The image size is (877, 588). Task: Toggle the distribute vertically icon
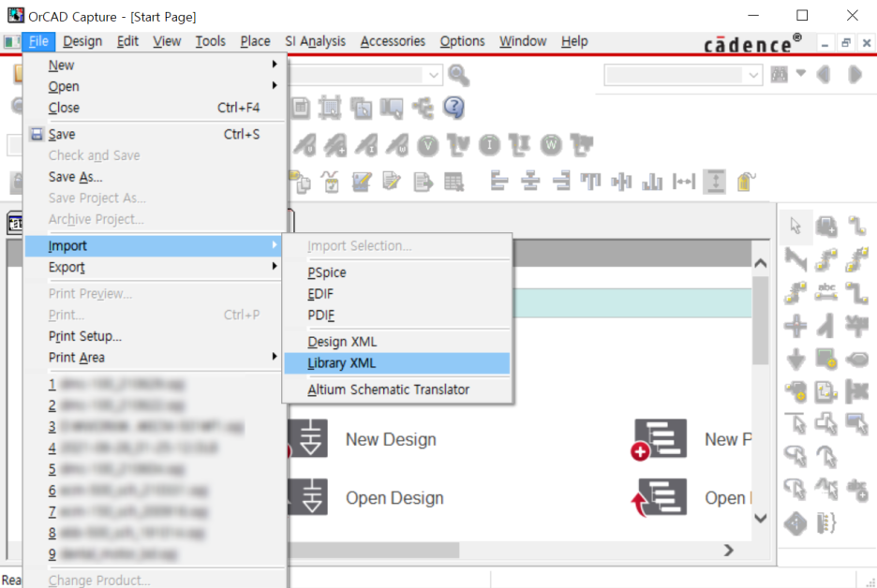(715, 182)
